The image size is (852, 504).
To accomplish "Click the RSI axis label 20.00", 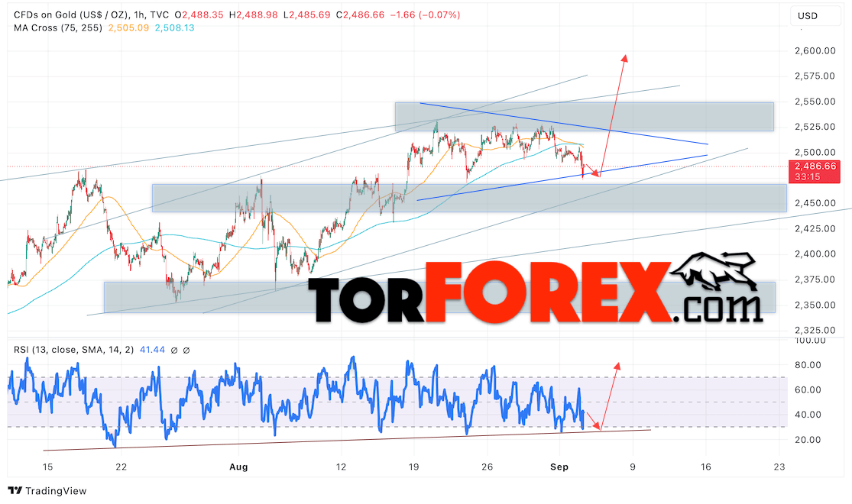I will [808, 439].
